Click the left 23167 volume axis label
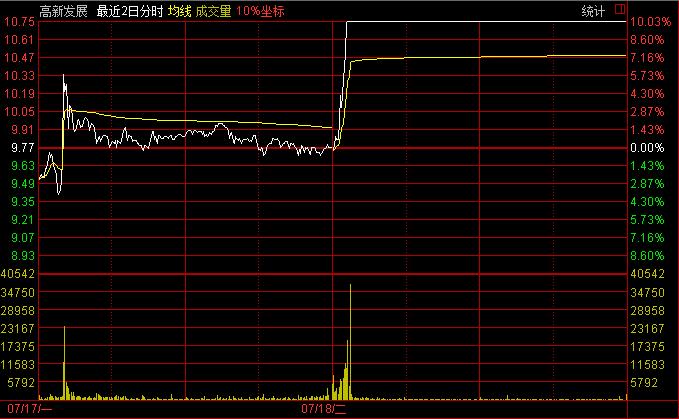Image resolution: width=679 pixels, height=419 pixels. [17, 329]
